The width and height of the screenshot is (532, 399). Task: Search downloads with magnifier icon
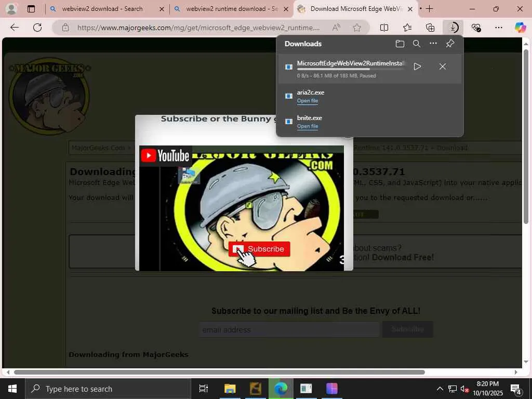[x=416, y=44]
